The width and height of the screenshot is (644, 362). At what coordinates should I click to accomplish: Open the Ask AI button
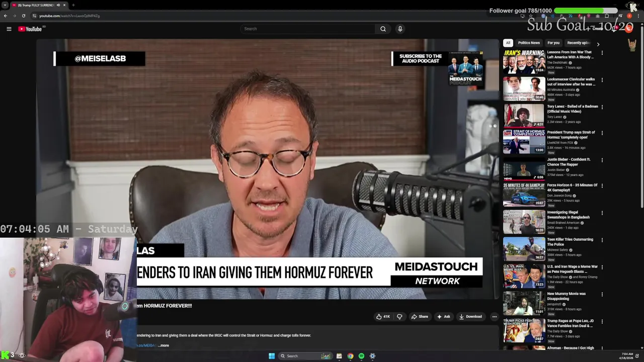click(443, 317)
